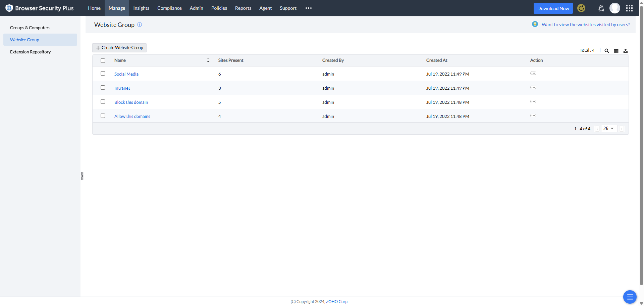The height and width of the screenshot is (306, 644).
Task: Open the action menu for Allow this domains
Action: [x=533, y=116]
